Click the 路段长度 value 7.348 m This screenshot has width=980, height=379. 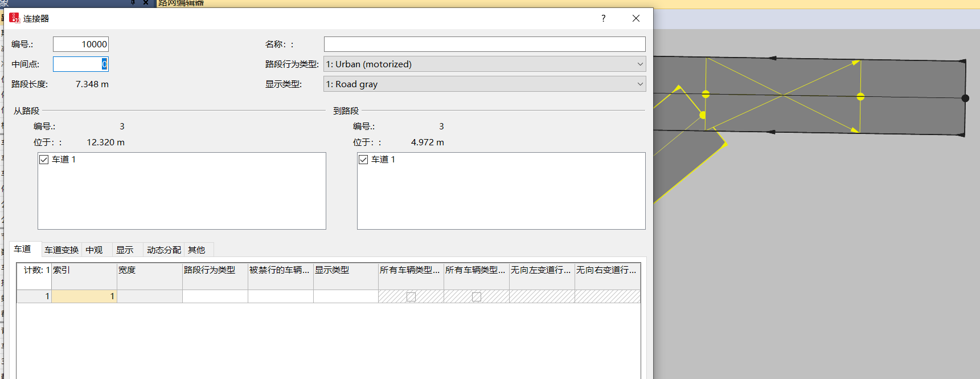tap(92, 84)
